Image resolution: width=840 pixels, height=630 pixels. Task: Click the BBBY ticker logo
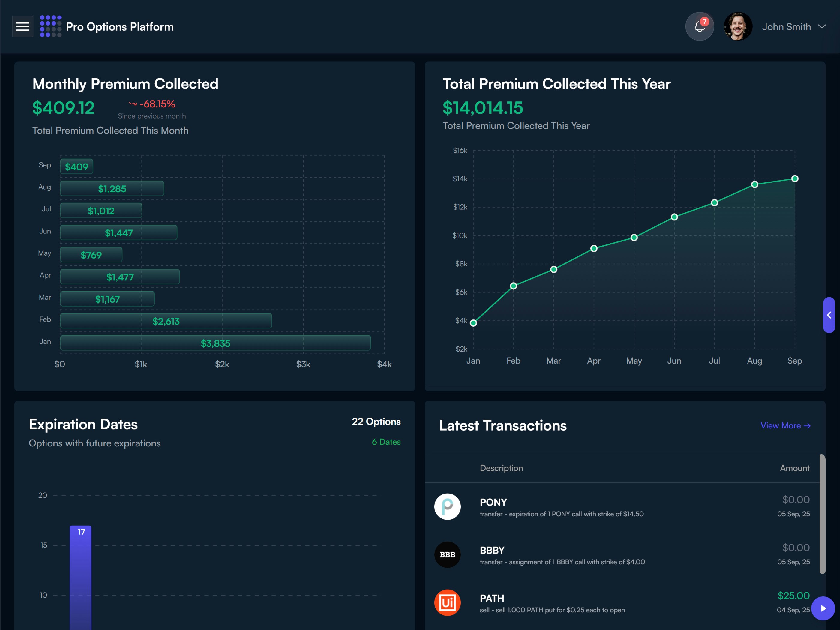447,554
